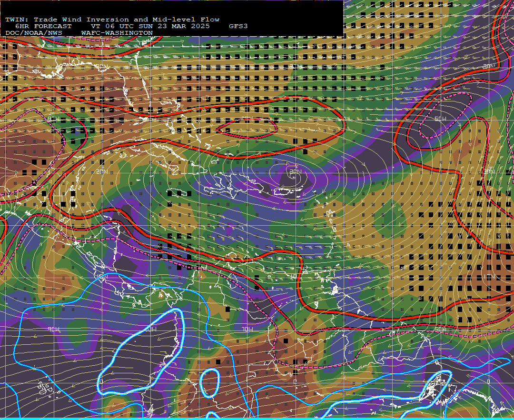Click the "6HR FORECAST" header text
This screenshot has width=514, height=420.
43,26
